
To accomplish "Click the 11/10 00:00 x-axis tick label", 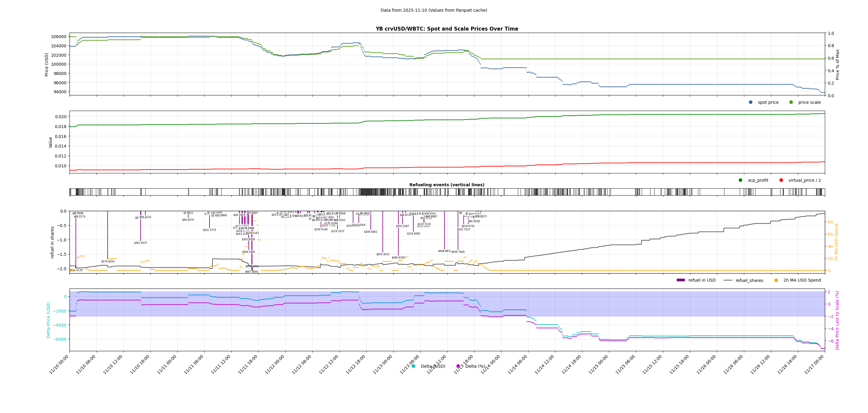I will (59, 364).
